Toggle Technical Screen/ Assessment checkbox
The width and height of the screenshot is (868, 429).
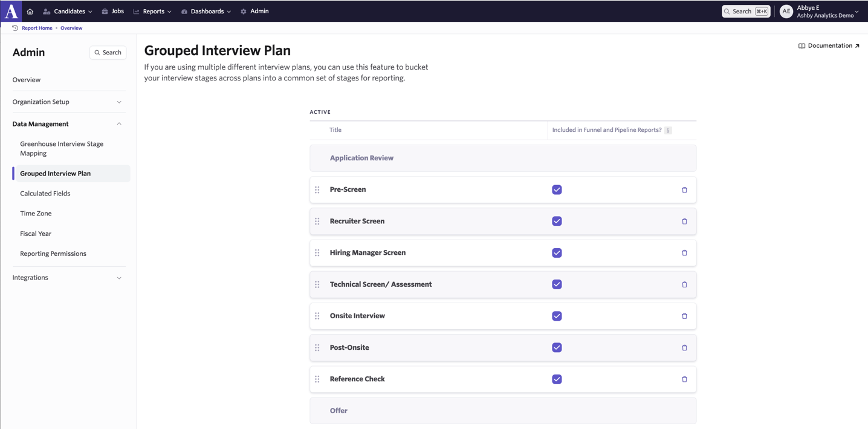coord(557,284)
